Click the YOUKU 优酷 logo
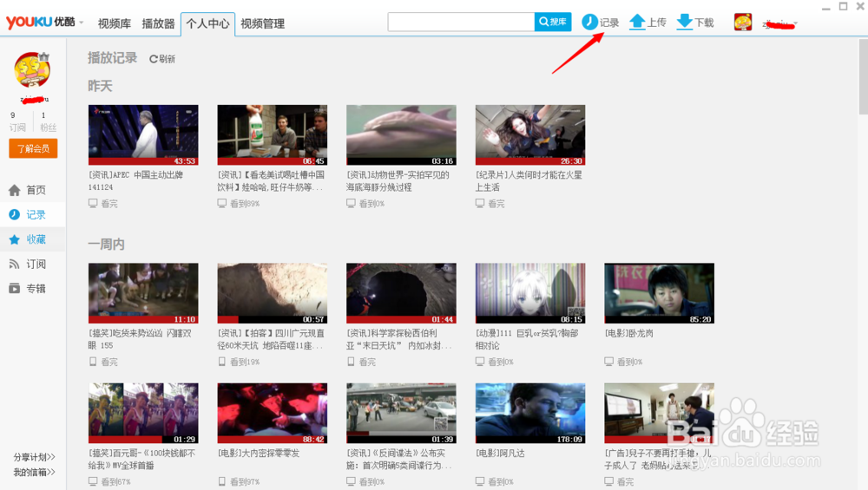 coord(41,23)
